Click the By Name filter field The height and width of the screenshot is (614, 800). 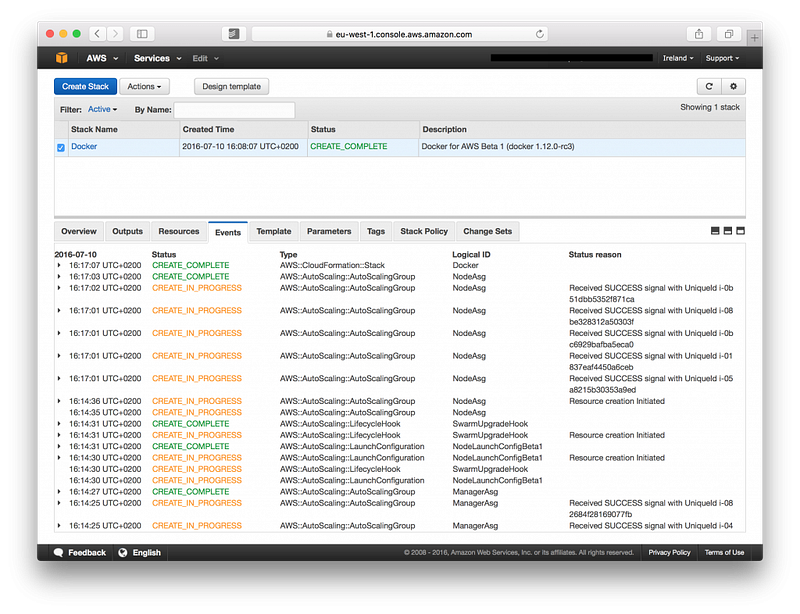[234, 110]
